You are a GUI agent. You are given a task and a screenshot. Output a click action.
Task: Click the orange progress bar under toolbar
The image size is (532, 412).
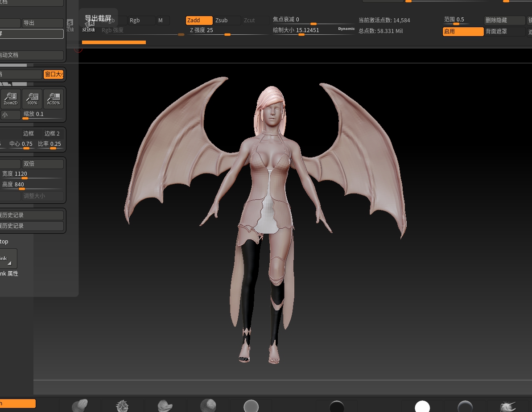[x=114, y=42]
